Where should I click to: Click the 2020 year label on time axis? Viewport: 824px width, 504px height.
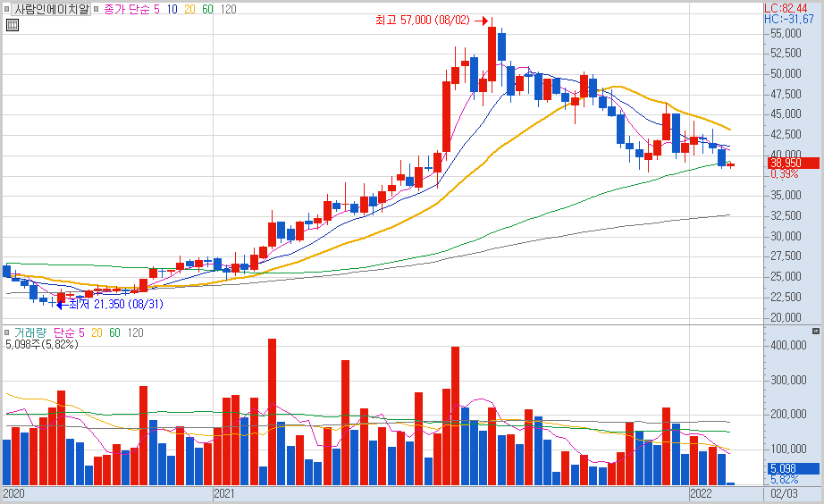pyautogui.click(x=13, y=493)
